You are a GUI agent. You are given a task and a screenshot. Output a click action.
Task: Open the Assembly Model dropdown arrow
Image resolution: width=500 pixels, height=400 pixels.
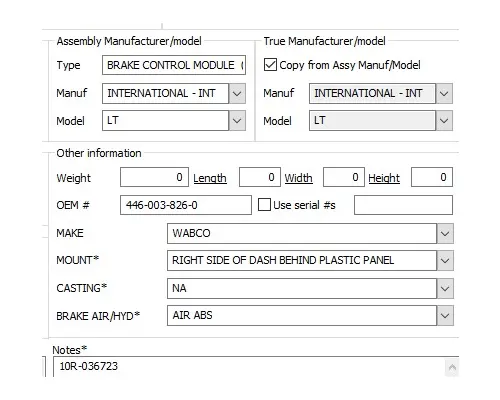click(237, 120)
